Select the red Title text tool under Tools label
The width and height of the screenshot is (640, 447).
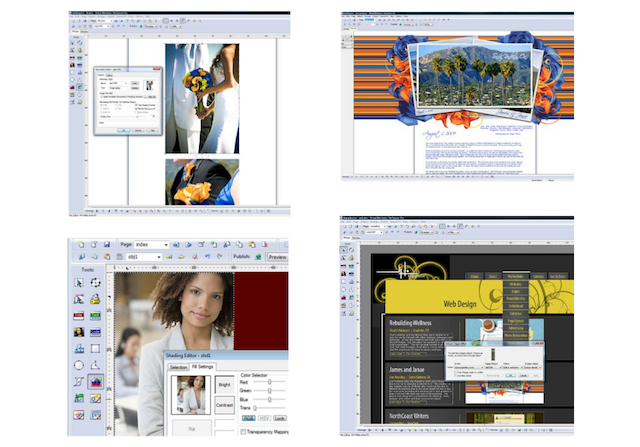pos(79,316)
